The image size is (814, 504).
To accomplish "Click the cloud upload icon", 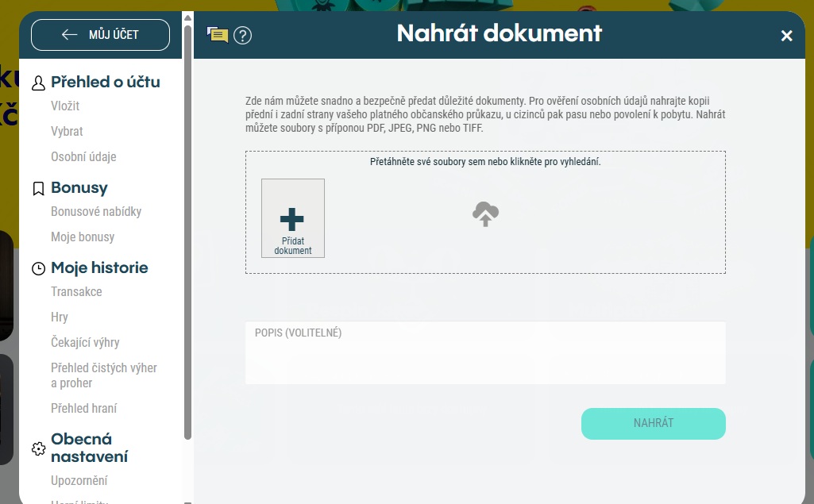I will click(485, 214).
